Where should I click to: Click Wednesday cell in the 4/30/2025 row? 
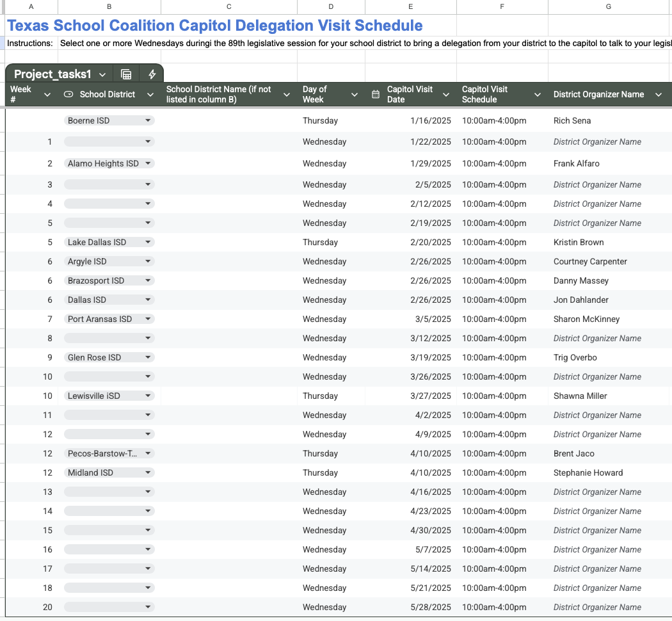332,530
